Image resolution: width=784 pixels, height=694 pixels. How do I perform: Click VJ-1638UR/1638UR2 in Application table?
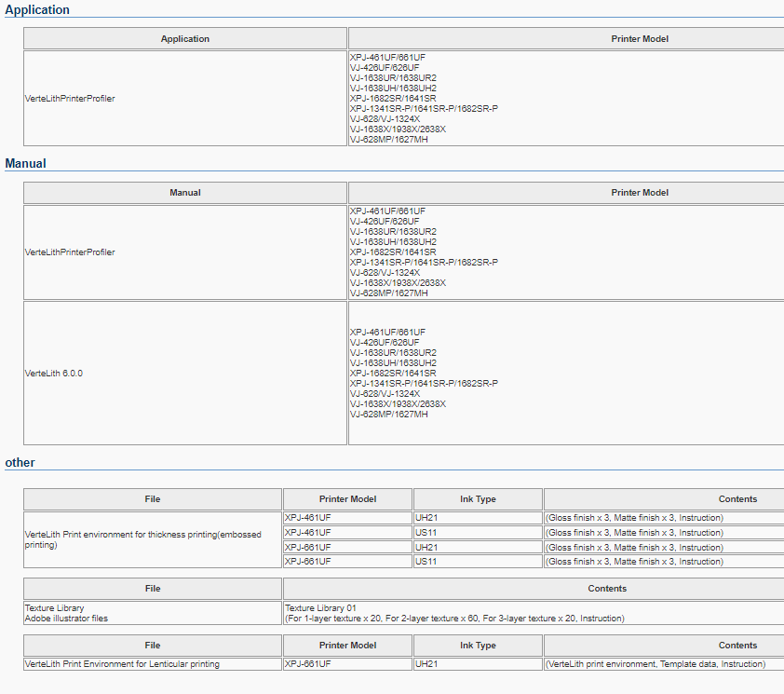coord(393,78)
